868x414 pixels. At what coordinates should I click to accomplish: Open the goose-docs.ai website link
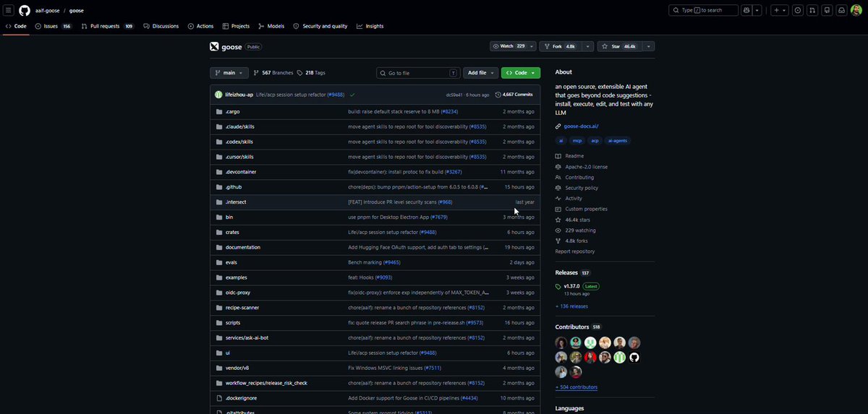click(x=581, y=126)
